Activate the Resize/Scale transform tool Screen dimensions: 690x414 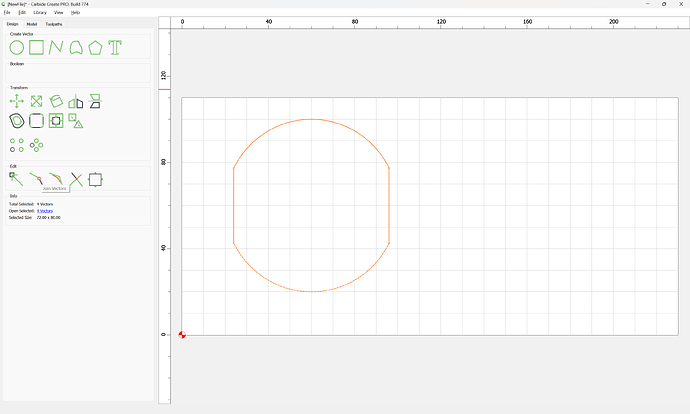point(37,101)
